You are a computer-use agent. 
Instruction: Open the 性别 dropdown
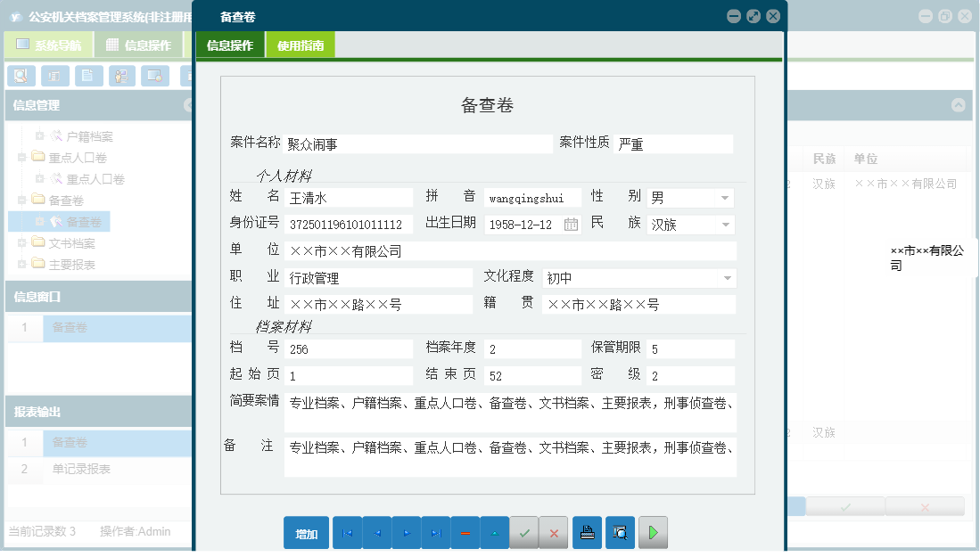point(726,197)
